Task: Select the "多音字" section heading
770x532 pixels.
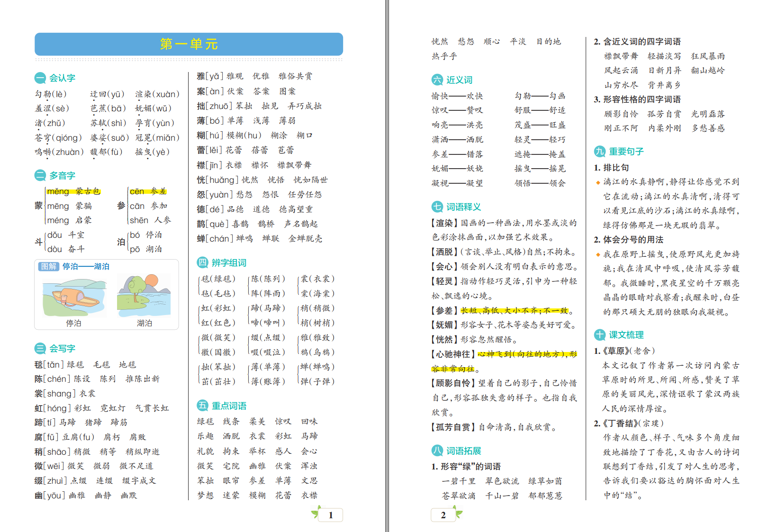Action: [x=55, y=176]
